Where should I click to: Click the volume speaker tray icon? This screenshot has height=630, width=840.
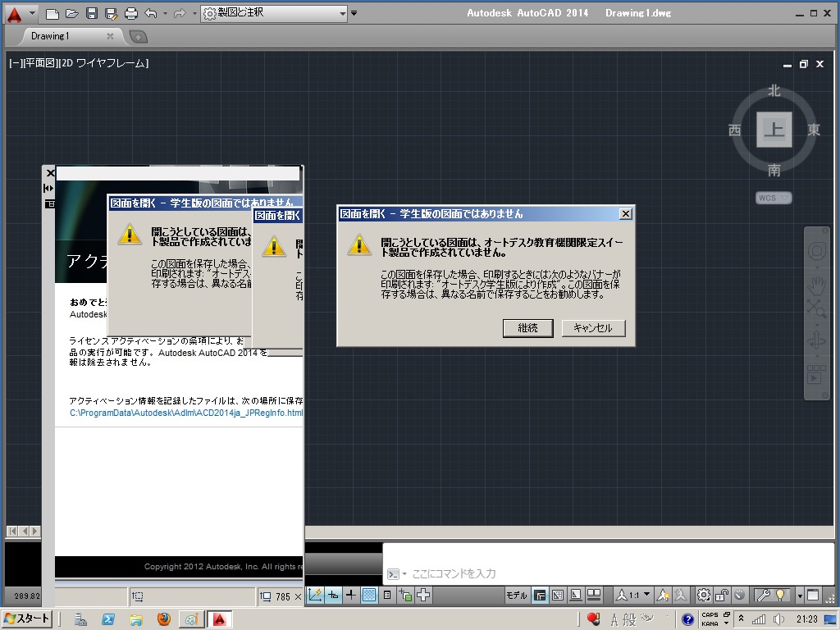779,619
